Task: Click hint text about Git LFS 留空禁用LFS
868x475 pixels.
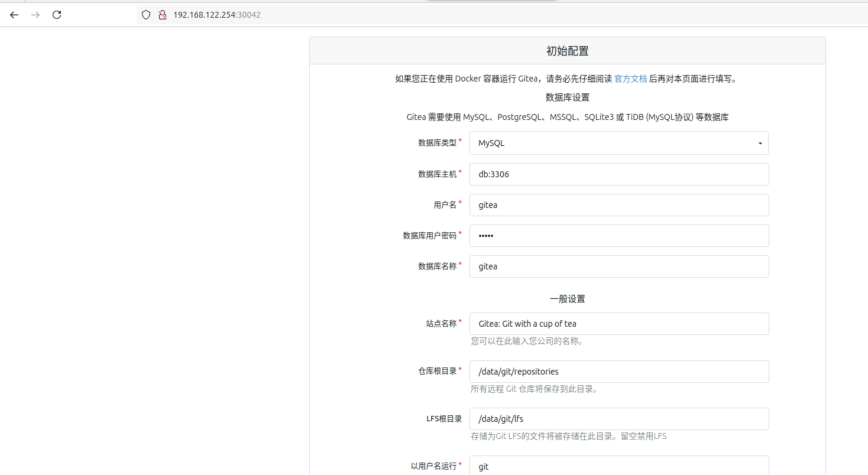Action: click(569, 437)
